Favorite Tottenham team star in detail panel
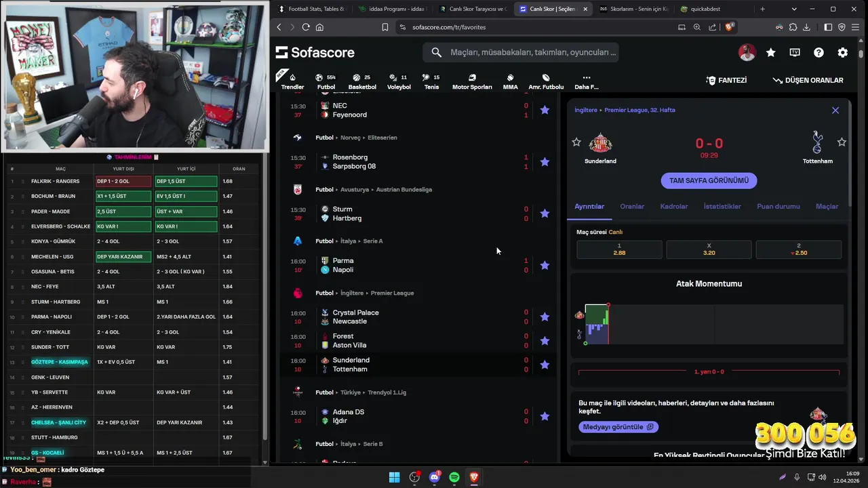The image size is (868, 488). pos(842,142)
